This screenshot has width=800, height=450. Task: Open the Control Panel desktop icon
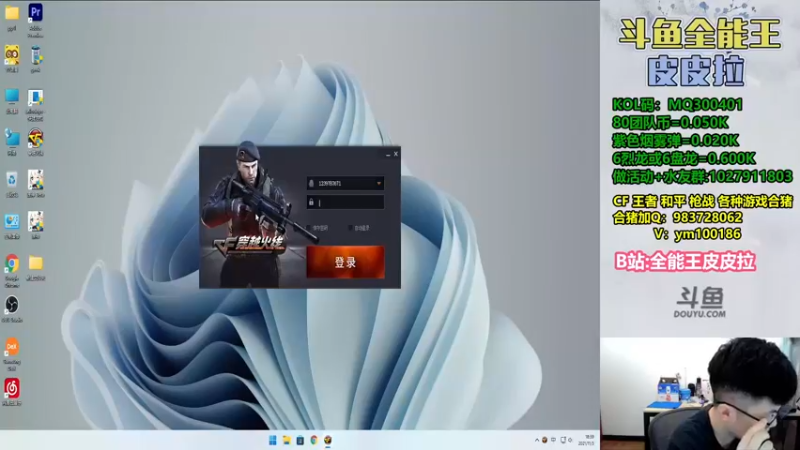(12, 222)
